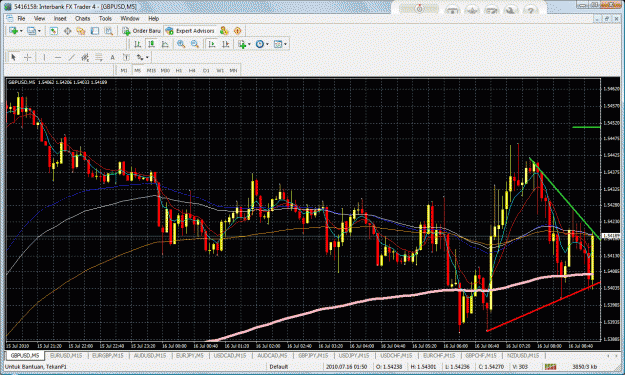Open the Insert menu

tap(60, 18)
